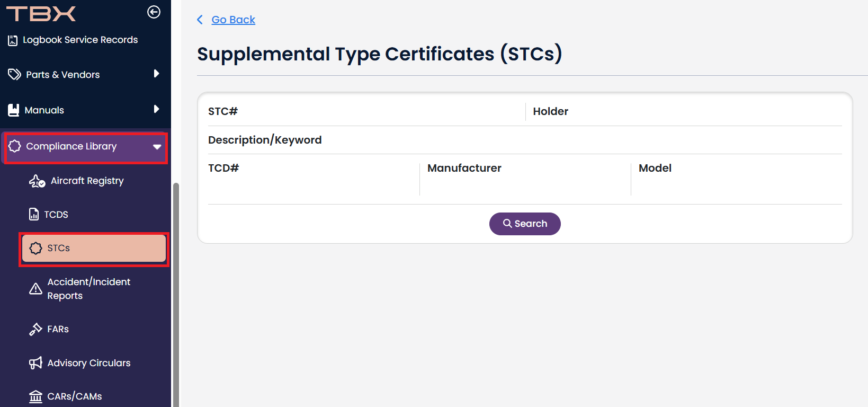The height and width of the screenshot is (407, 868).
Task: Select the CARs/CAMs building icon
Action: pos(35,396)
